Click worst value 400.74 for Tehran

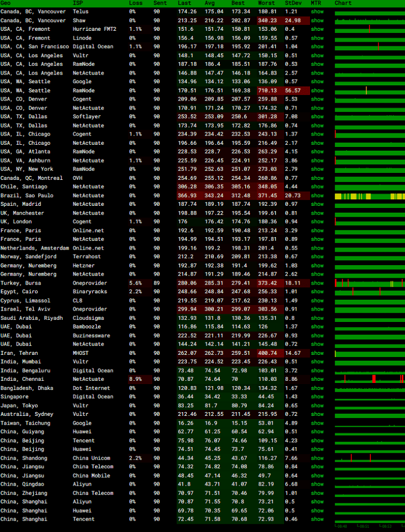[x=267, y=353]
